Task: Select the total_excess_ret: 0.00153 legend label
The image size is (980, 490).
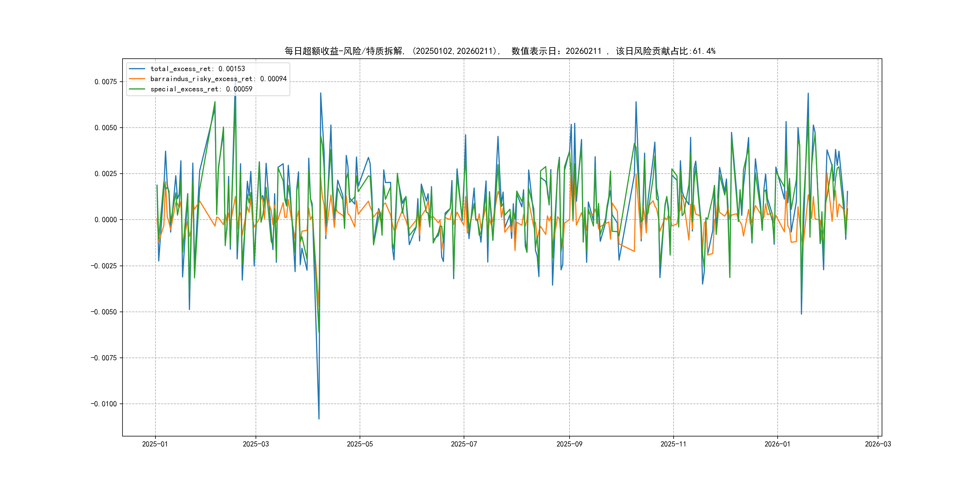Action: pos(198,69)
